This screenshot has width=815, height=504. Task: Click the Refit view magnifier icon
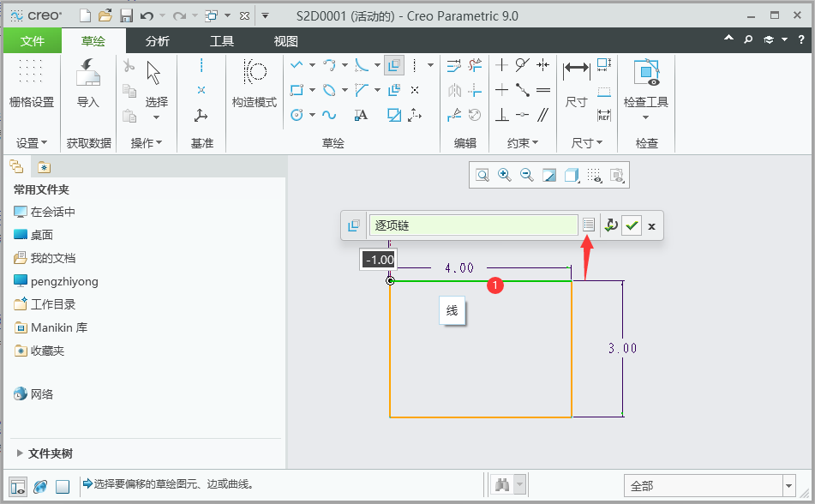(482, 175)
